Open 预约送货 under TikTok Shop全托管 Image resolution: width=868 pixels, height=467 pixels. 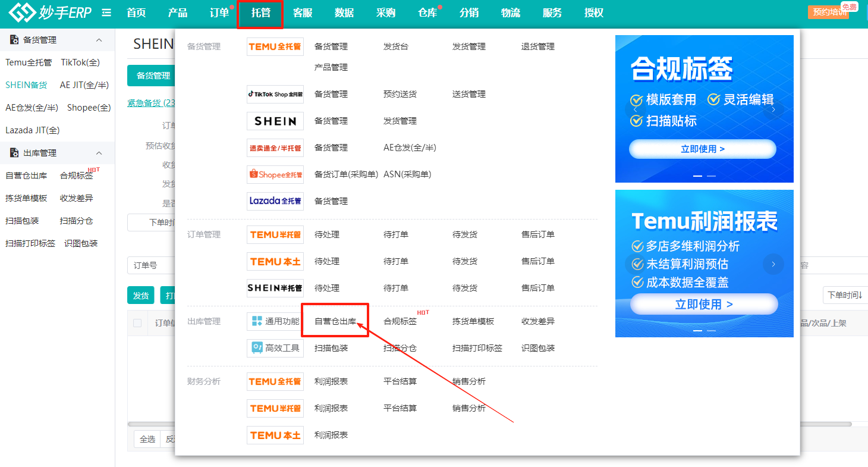click(x=400, y=94)
